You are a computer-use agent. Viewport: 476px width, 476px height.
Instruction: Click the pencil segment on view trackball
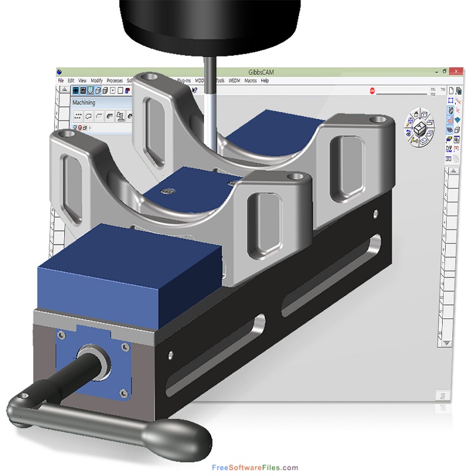tap(414, 140)
